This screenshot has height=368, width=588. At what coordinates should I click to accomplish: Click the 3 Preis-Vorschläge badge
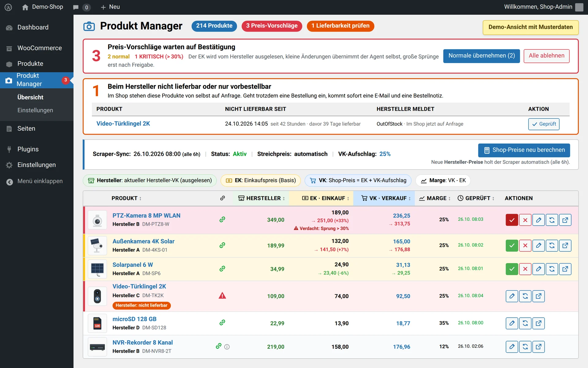tap(272, 26)
